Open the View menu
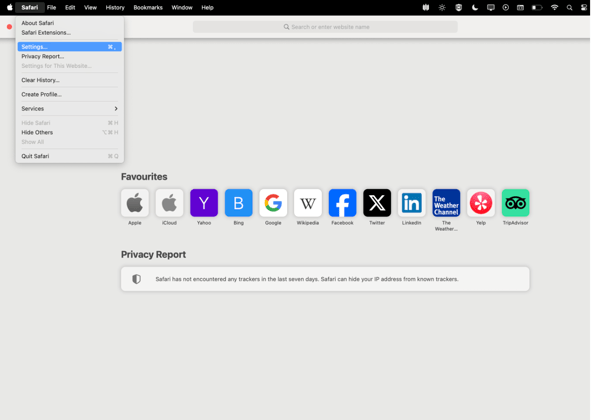 point(90,8)
